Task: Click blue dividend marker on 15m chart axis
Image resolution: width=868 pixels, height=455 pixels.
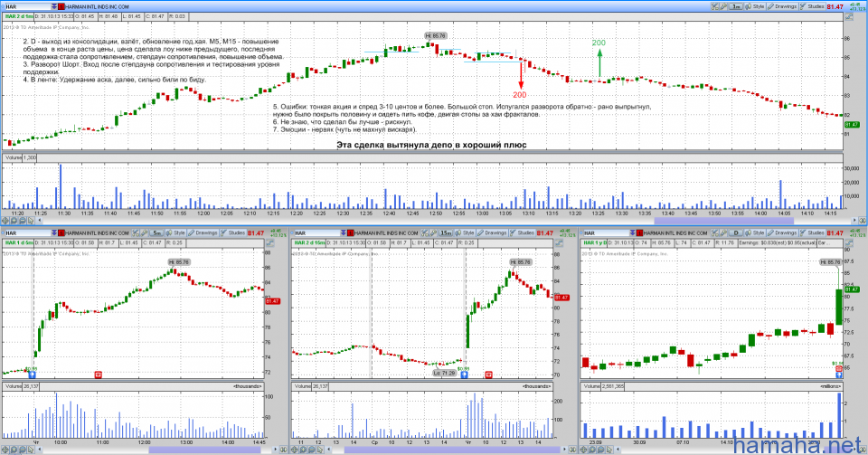Action: pyautogui.click(x=464, y=374)
